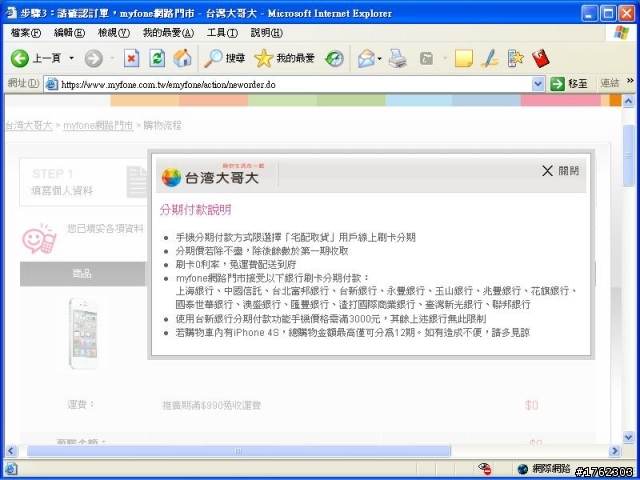This screenshot has height=480, width=640.
Task: Stop page loading with red X icon
Action: [x=131, y=59]
